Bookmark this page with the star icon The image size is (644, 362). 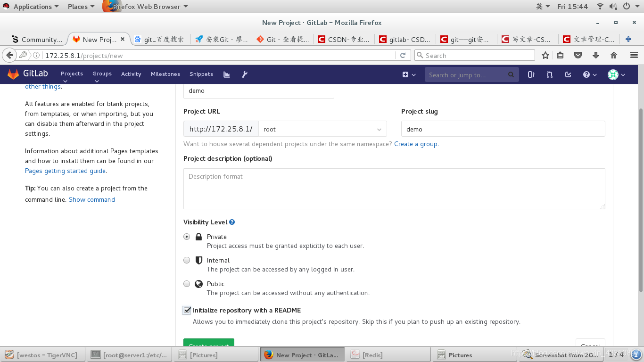[x=545, y=55]
